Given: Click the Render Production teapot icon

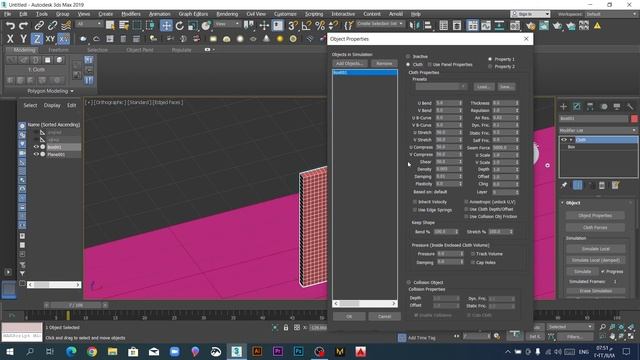Looking at the screenshot, I should pos(557,26).
